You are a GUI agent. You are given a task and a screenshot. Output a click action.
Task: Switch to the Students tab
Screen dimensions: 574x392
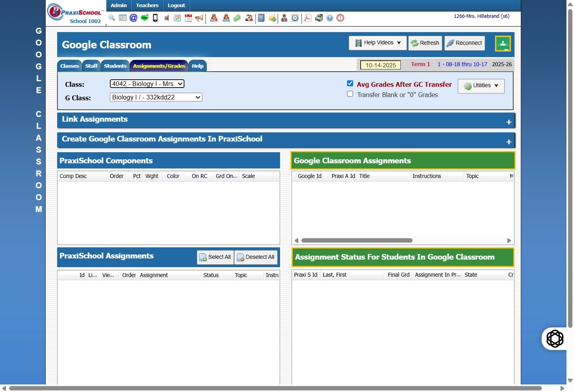115,66
